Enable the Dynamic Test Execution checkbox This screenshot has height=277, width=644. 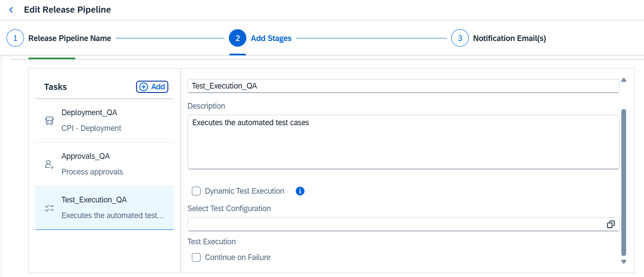[x=196, y=191]
